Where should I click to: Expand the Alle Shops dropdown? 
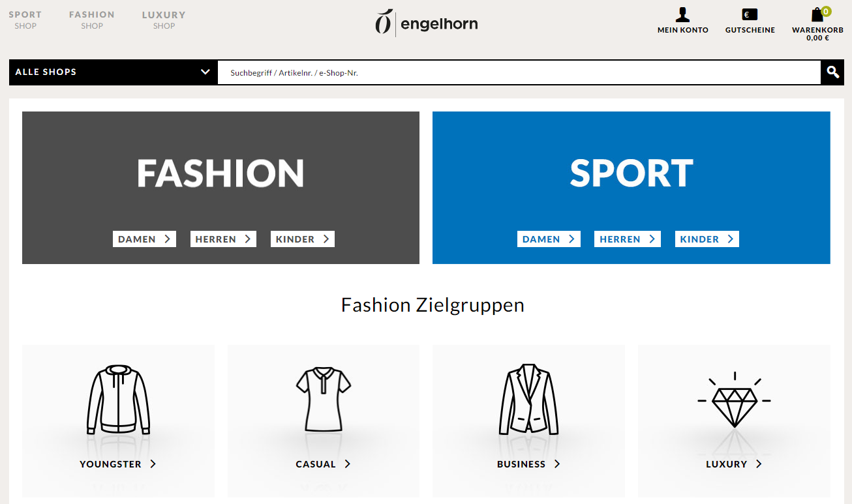(x=114, y=72)
